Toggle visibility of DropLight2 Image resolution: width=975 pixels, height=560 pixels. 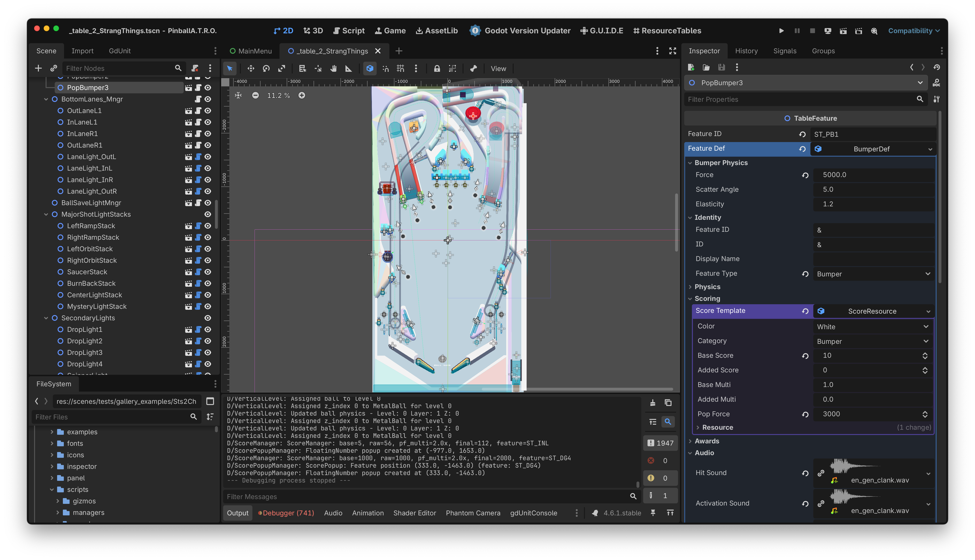[x=208, y=341]
